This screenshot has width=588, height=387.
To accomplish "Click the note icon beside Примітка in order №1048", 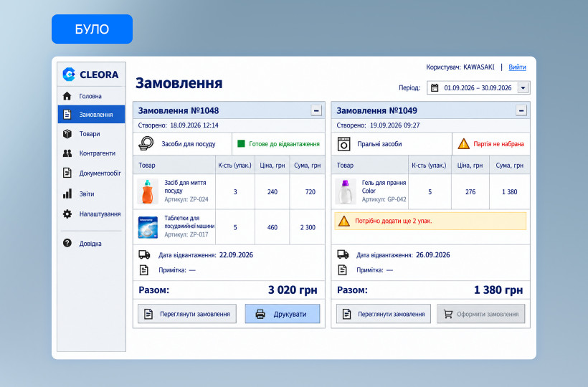I will click(x=144, y=270).
